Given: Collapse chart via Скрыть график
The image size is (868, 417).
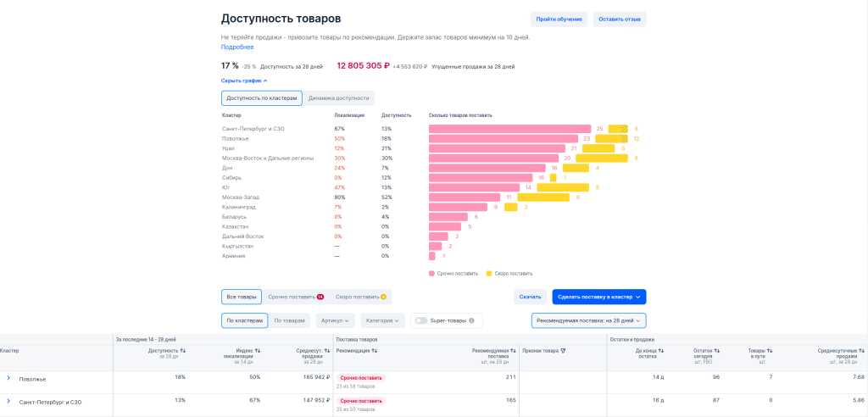Looking at the screenshot, I should coord(244,81).
